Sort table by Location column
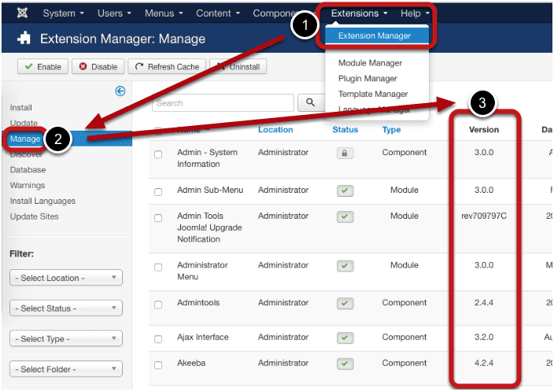The image size is (554, 392). [275, 130]
